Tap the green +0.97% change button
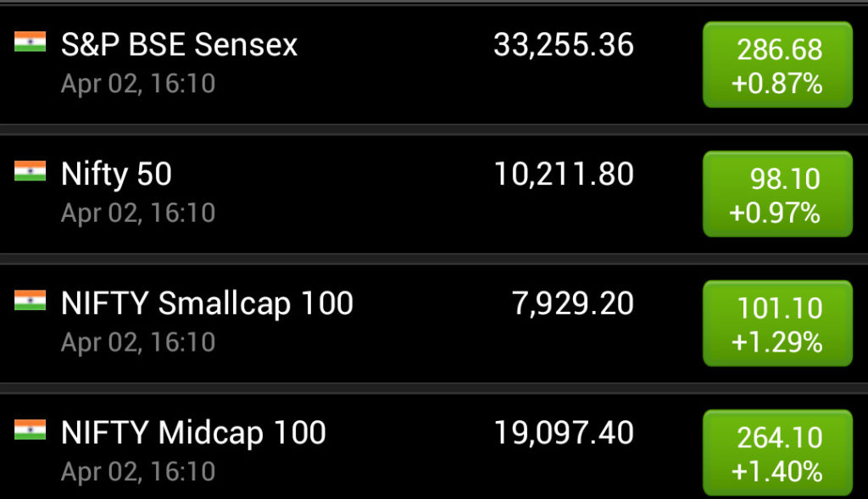868x499 pixels. pyautogui.click(x=777, y=194)
